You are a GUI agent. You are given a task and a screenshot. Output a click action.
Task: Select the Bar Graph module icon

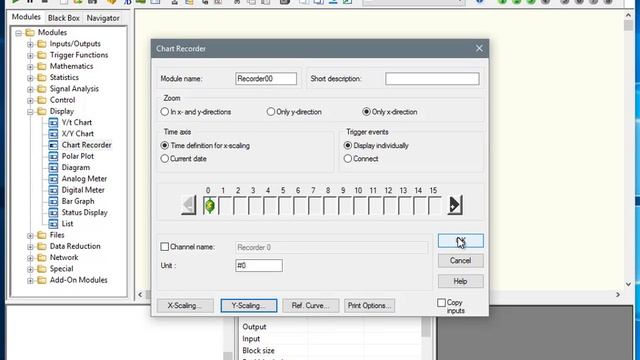coord(53,201)
